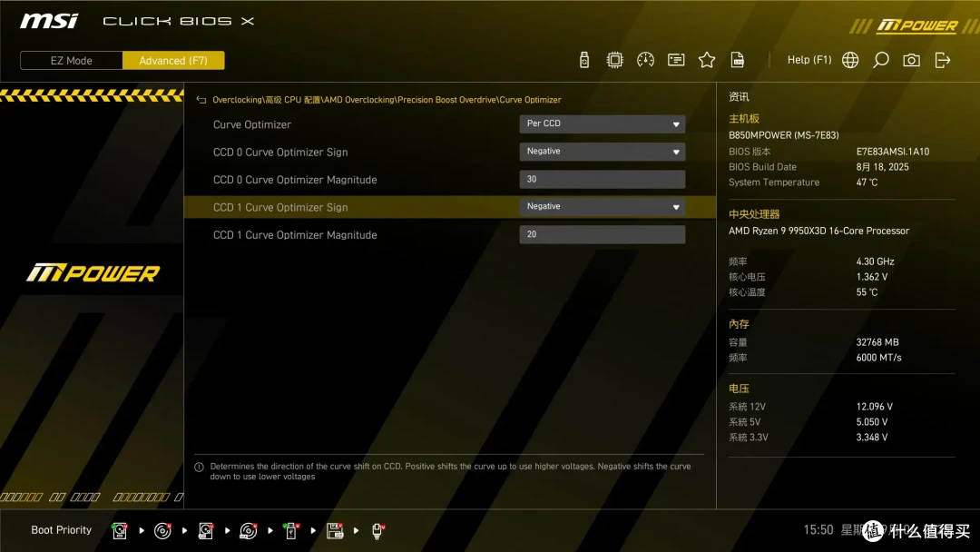Click the 55 °C core temperature value
980x552 pixels.
pos(867,292)
